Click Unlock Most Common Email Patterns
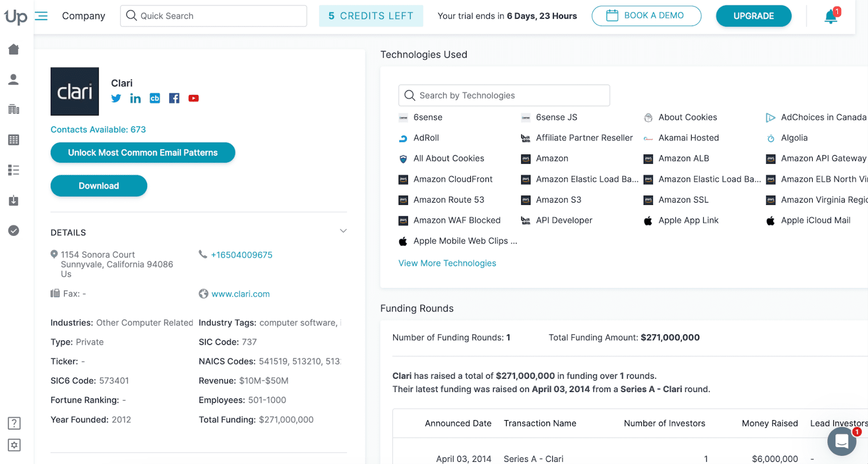This screenshot has width=868, height=464. [143, 153]
